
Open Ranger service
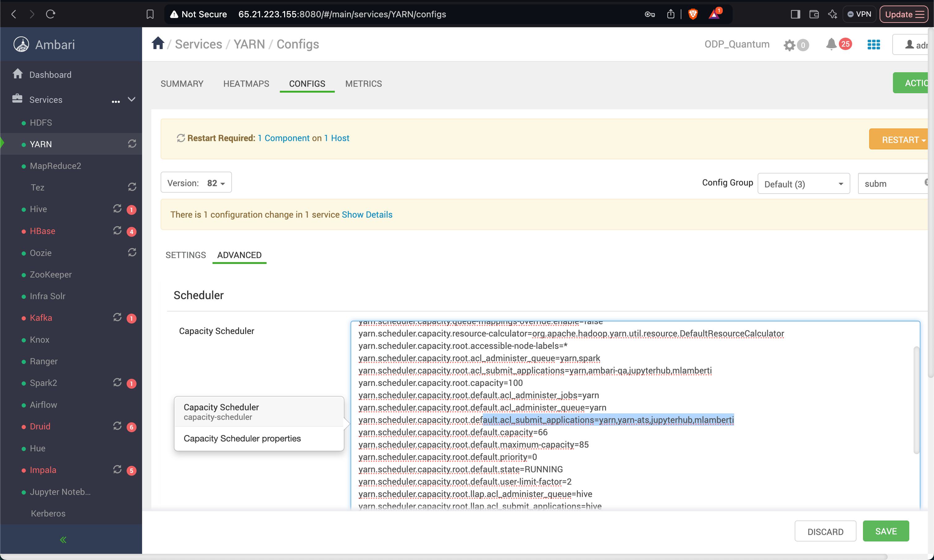click(44, 361)
